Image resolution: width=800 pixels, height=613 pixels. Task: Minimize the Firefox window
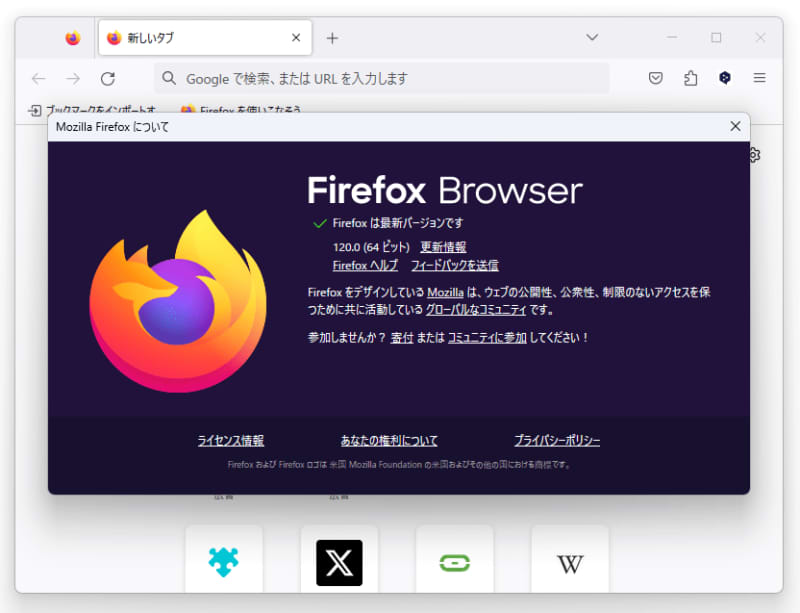click(x=672, y=37)
